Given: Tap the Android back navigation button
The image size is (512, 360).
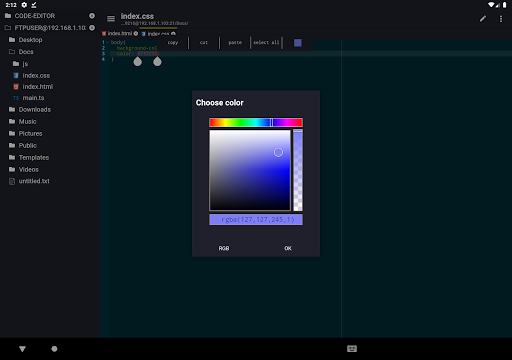Looking at the screenshot, I should point(22,349).
